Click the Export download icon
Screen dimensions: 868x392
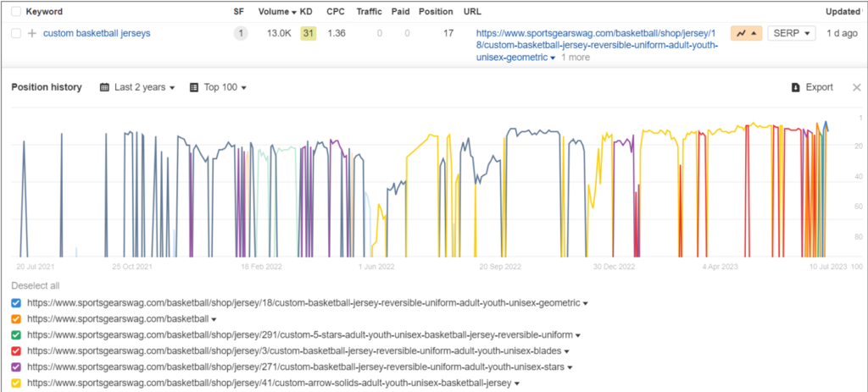[795, 87]
